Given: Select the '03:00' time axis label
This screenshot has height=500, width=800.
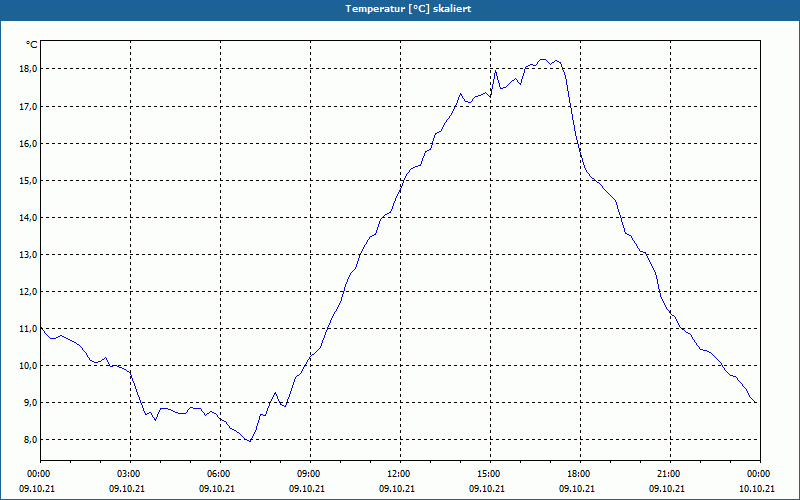Looking at the screenshot, I should coord(131,474).
